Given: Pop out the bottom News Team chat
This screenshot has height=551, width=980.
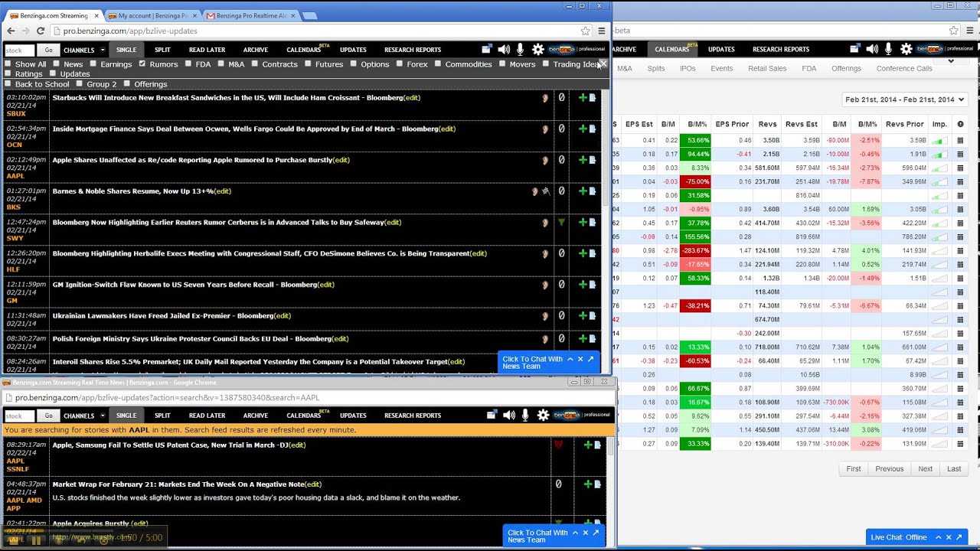Looking at the screenshot, I should tap(596, 533).
